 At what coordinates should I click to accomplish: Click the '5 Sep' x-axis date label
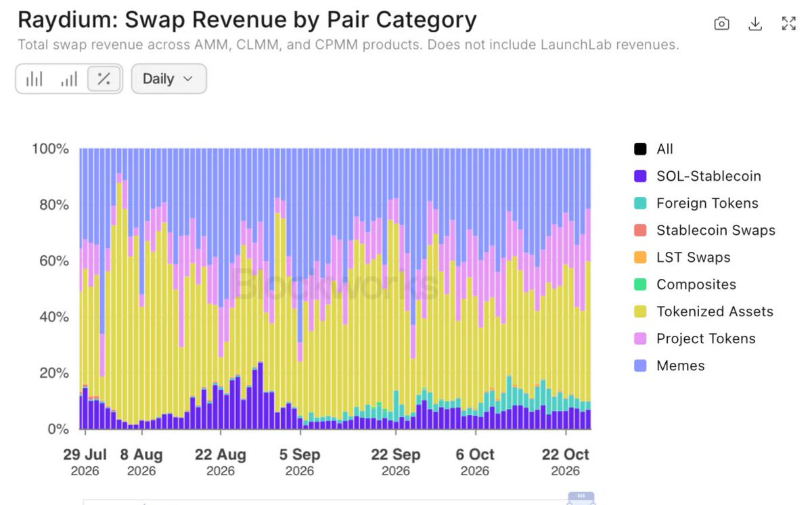[300, 455]
